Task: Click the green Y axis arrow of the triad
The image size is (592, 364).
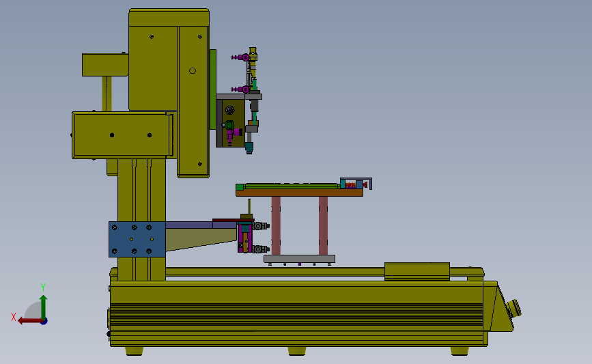Action: coord(44,307)
